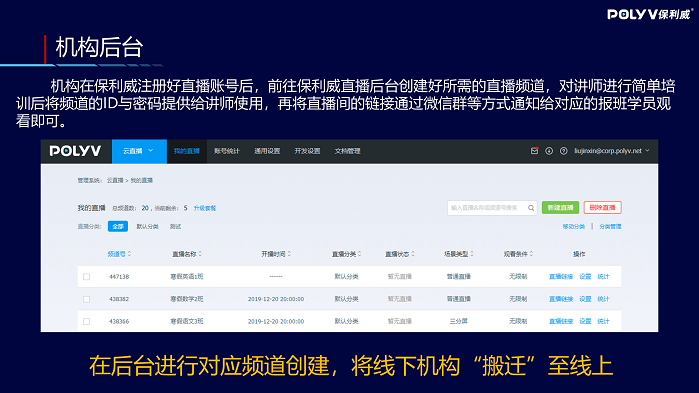
Task: Click channel name 寒假数学2班
Action: tap(187, 299)
